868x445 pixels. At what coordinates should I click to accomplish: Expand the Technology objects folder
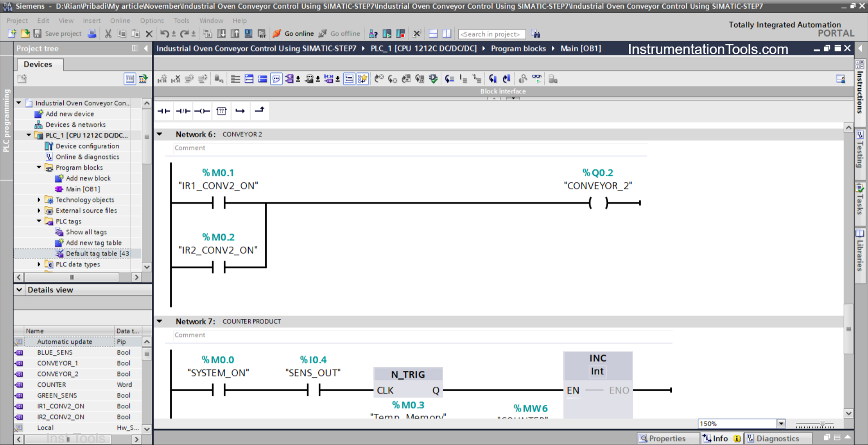click(x=38, y=199)
